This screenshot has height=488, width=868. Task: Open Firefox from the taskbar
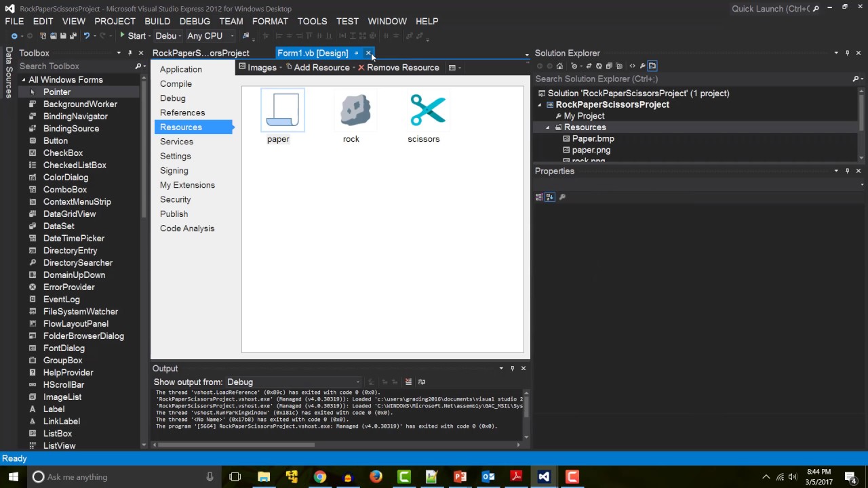[x=376, y=476]
